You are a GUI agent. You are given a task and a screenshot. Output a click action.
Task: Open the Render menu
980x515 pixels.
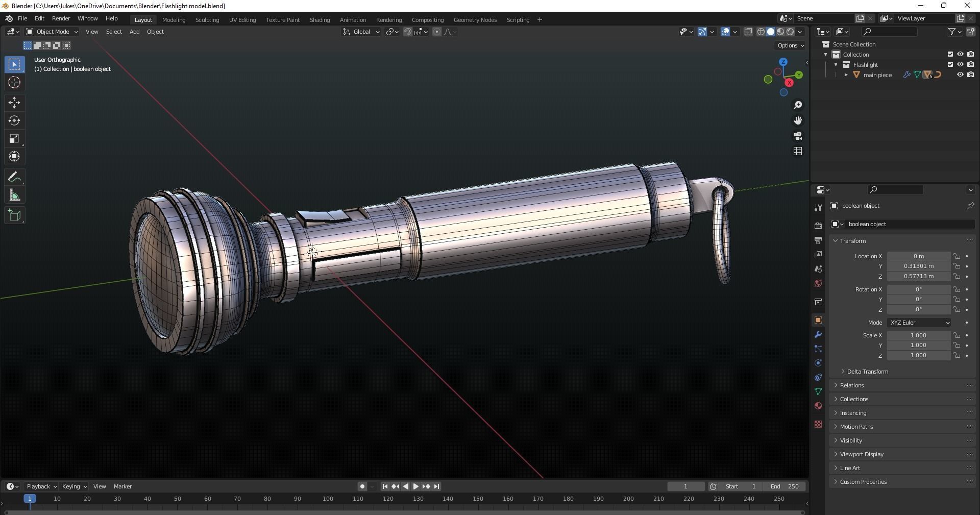61,18
